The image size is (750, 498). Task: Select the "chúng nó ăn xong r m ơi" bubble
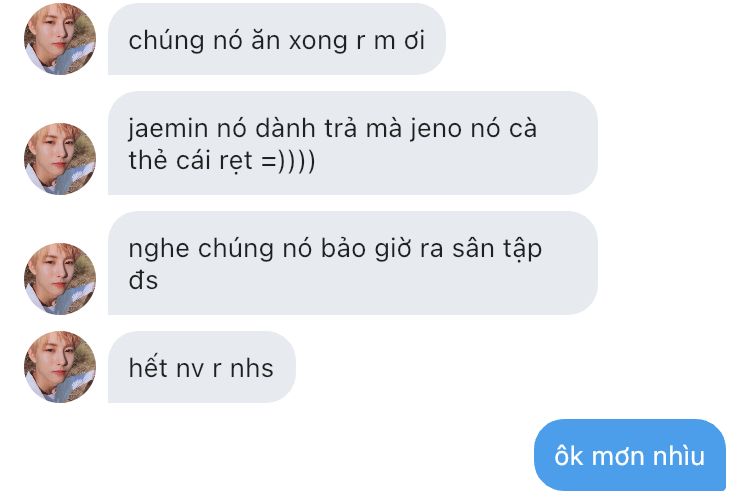[x=277, y=39]
